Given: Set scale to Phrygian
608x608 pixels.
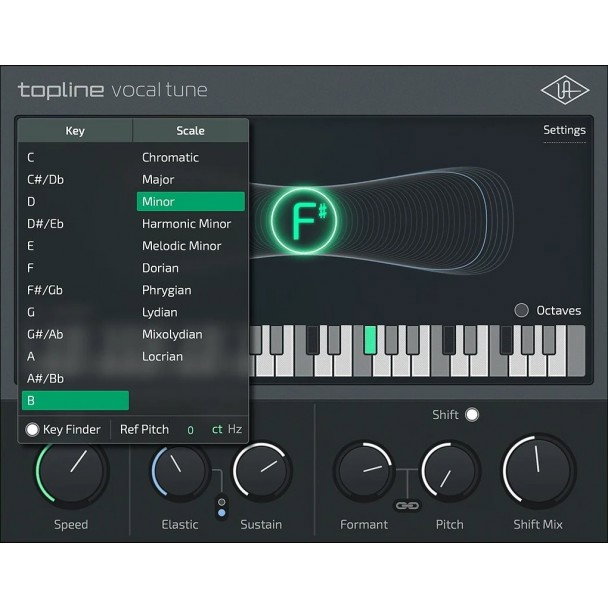Looking at the screenshot, I should click(191, 290).
